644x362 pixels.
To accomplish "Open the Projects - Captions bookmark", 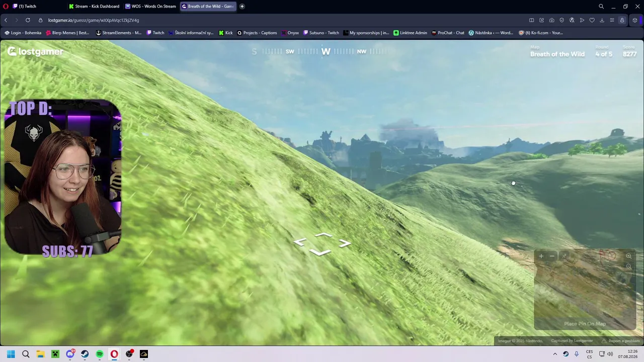I will [257, 33].
